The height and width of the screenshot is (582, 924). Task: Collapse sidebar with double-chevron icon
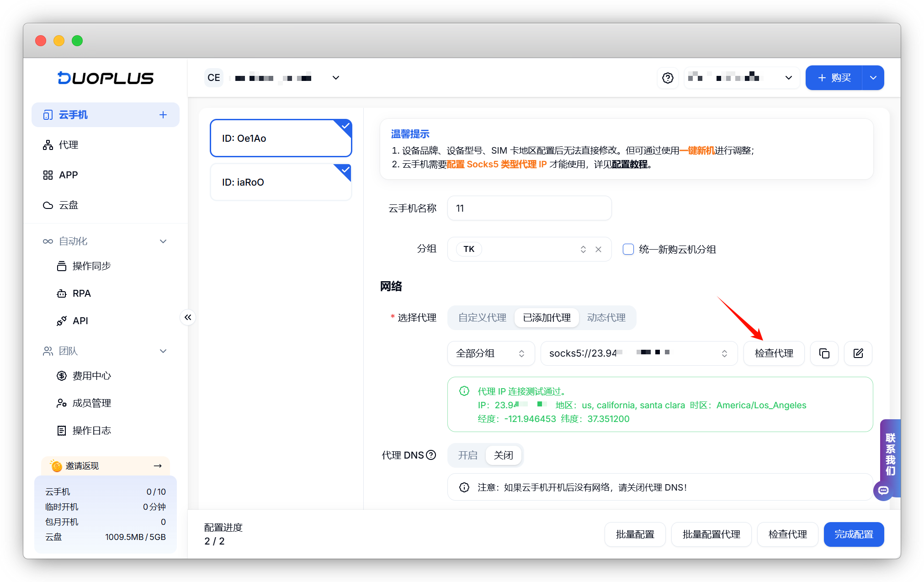(x=188, y=317)
